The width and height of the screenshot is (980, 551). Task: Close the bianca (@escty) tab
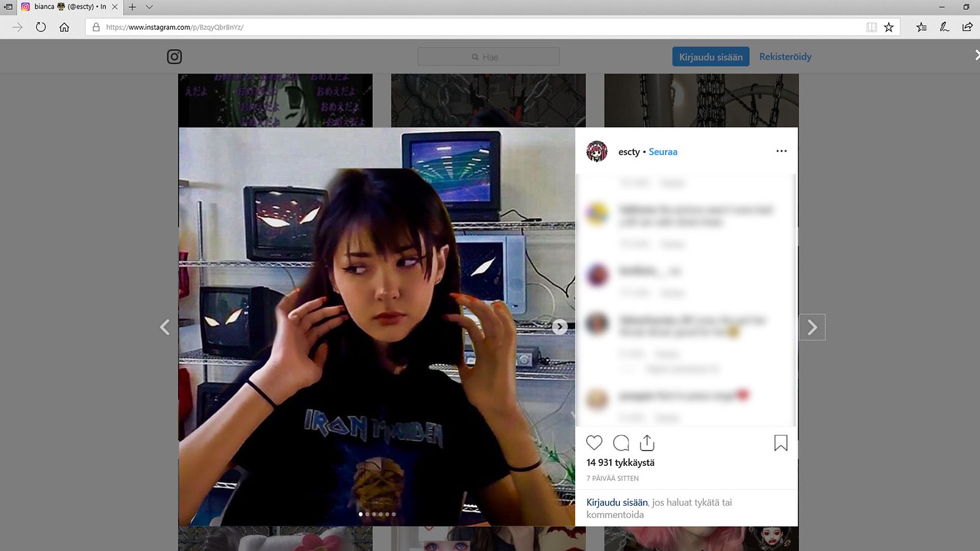coord(115,7)
